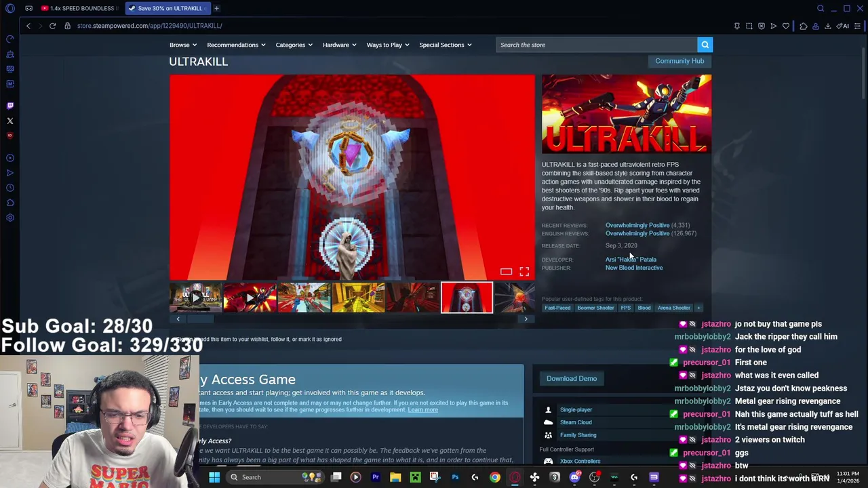Open publisher New Blood Interactive link
This screenshot has height=488, width=868.
point(634,268)
